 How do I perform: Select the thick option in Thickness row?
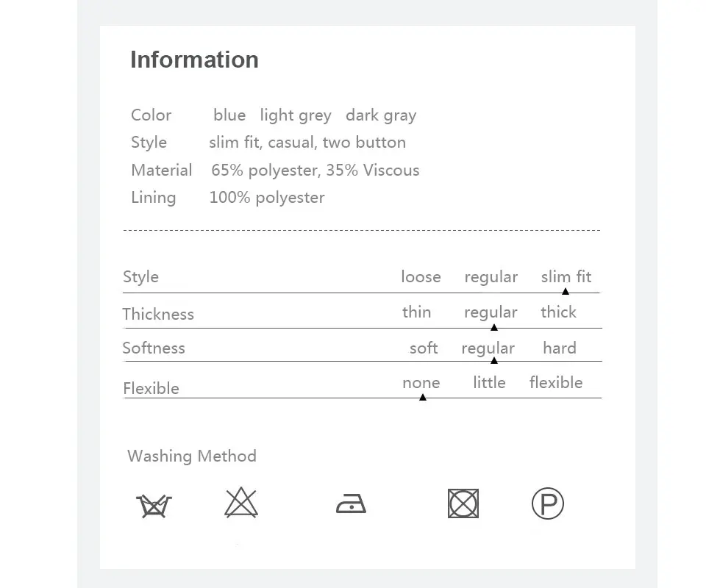[x=558, y=312]
